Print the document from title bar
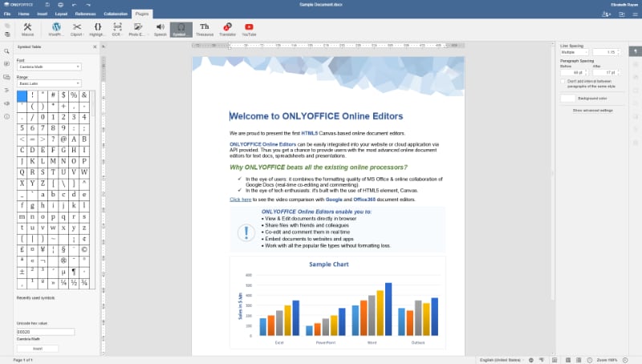 [61, 5]
